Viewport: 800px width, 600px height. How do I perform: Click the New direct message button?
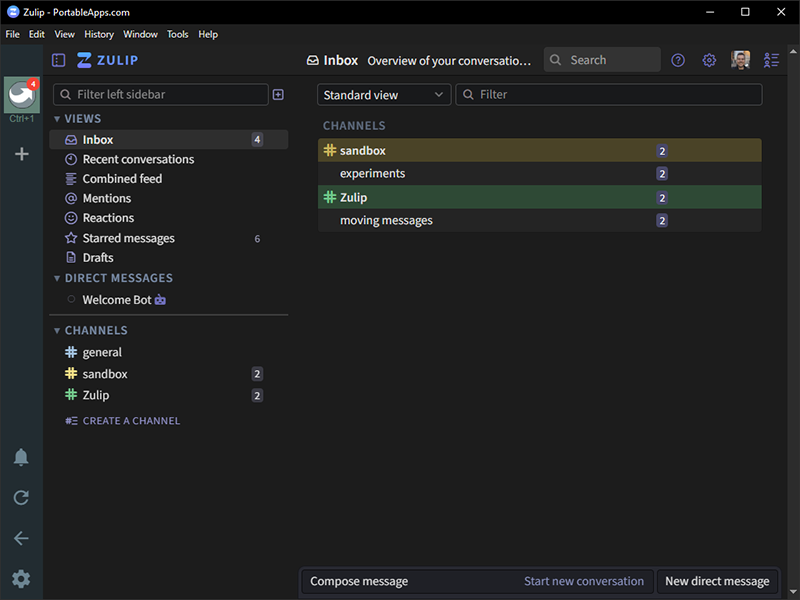(x=717, y=581)
